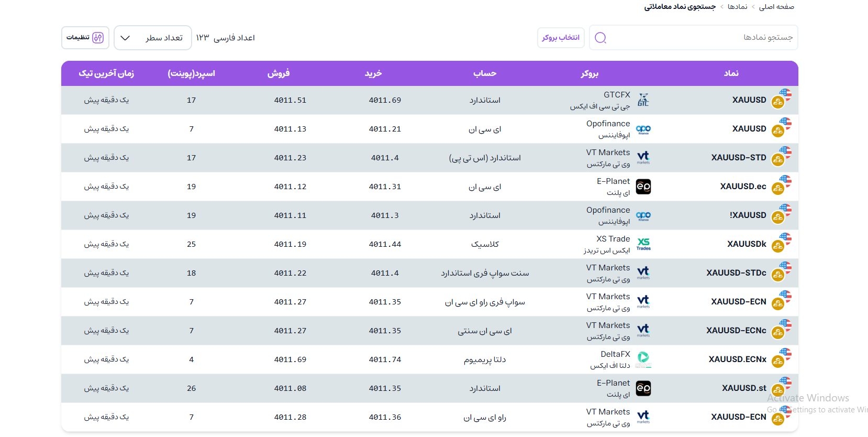Click buy price 4011.44
The width and height of the screenshot is (868, 437).
coord(385,244)
